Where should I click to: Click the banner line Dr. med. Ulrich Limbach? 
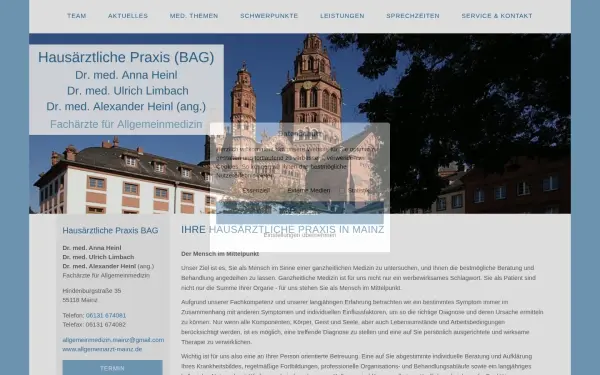128,91
